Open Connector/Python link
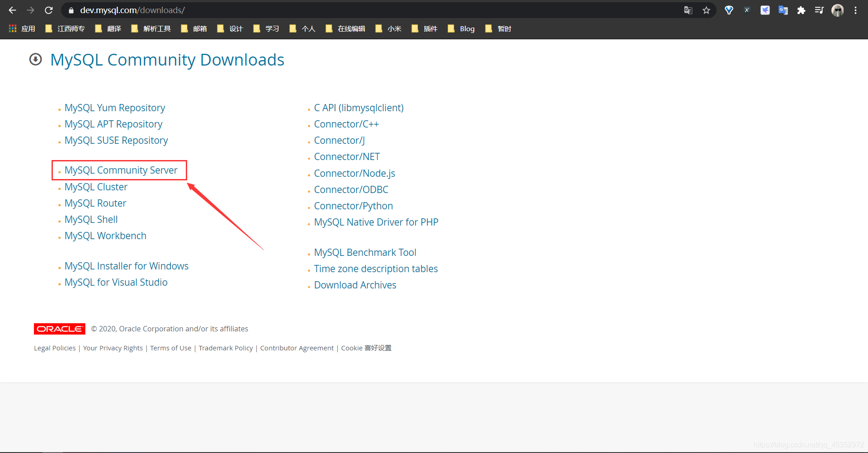The width and height of the screenshot is (868, 453). tap(354, 206)
